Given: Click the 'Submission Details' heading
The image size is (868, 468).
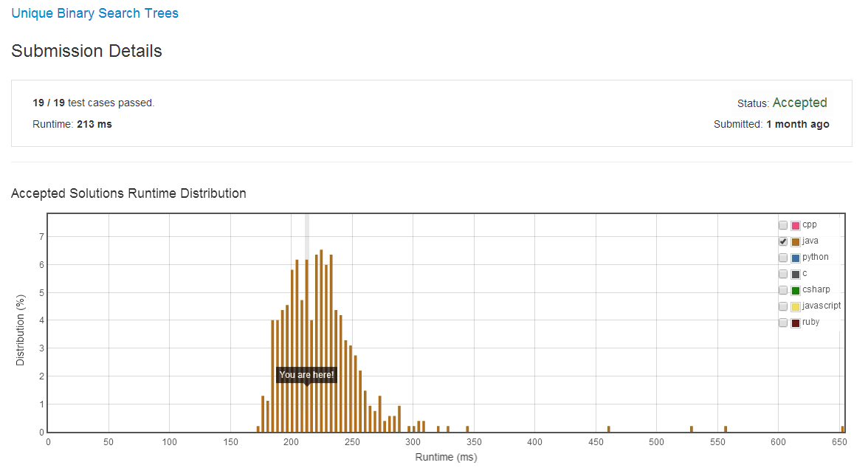Looking at the screenshot, I should point(86,51).
